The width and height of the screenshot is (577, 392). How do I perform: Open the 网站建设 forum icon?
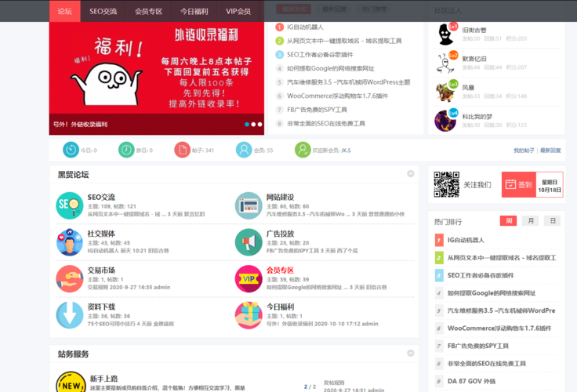point(249,205)
